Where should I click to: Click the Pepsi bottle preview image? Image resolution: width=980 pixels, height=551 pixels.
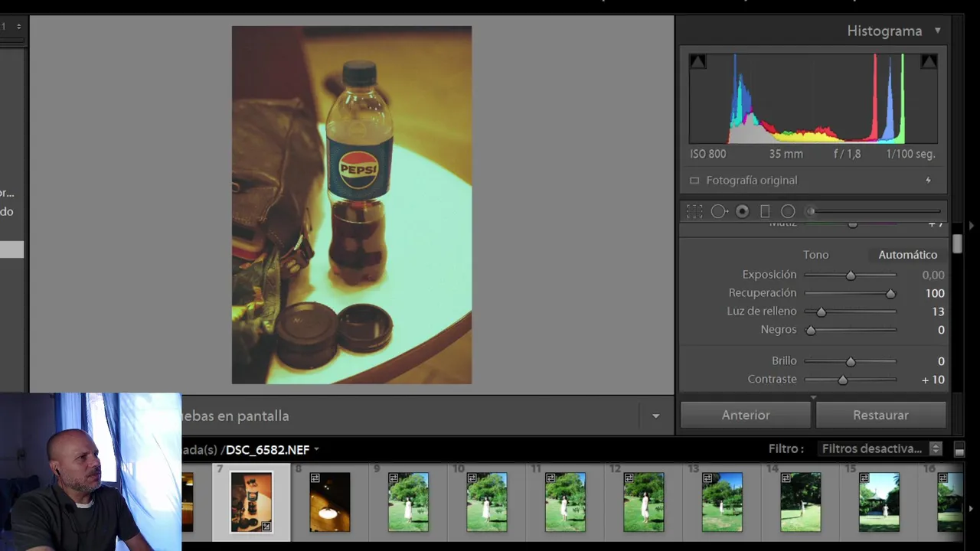click(352, 205)
